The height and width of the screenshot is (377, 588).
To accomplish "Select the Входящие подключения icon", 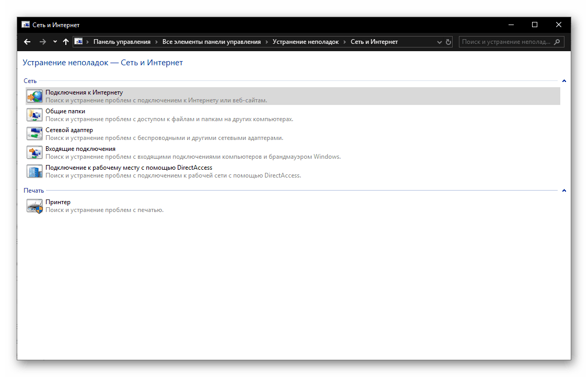I will pos(34,152).
